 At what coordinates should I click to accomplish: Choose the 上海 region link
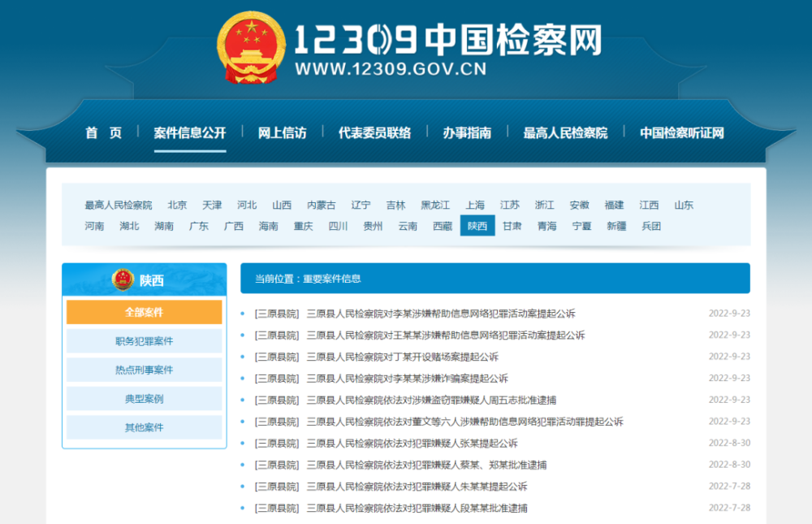tap(475, 206)
